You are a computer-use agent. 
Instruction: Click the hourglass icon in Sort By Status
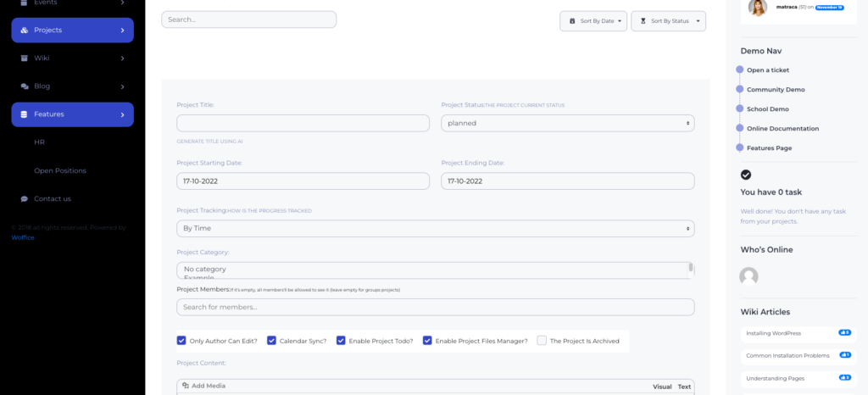643,21
